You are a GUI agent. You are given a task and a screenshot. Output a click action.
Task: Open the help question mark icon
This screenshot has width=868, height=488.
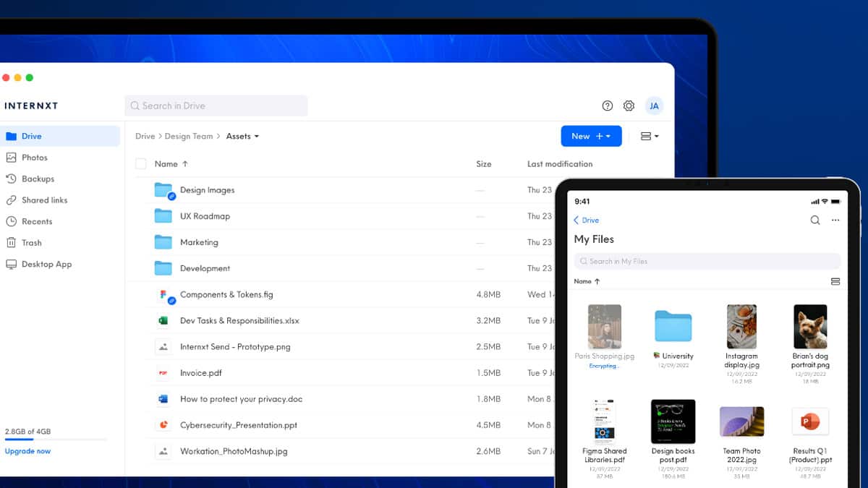point(607,106)
